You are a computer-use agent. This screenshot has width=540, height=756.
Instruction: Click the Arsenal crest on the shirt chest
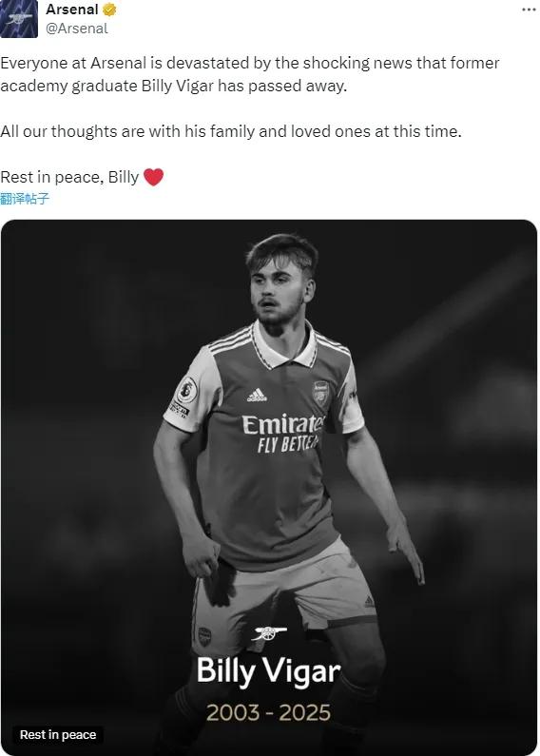coord(320,393)
